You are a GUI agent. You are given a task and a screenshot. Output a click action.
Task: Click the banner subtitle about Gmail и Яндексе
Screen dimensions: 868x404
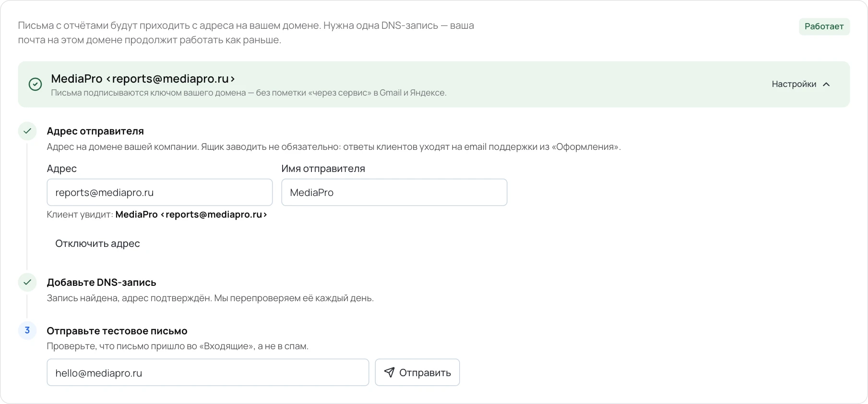[249, 93]
